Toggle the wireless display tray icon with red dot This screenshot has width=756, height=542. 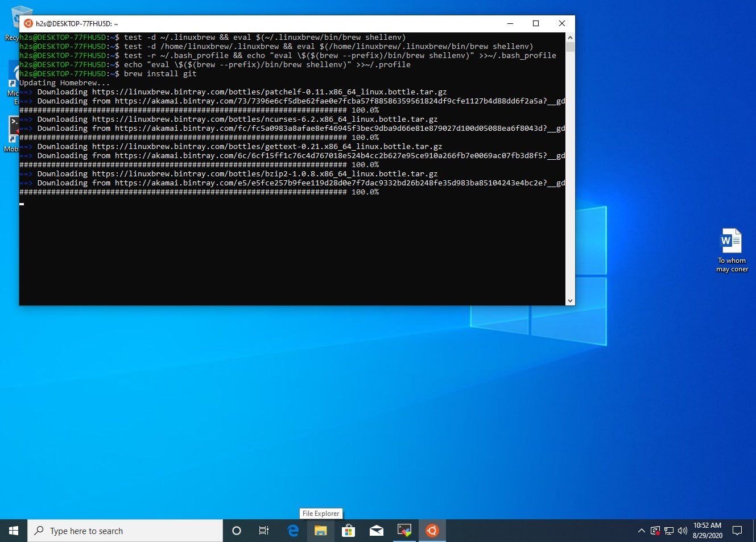[x=655, y=531]
